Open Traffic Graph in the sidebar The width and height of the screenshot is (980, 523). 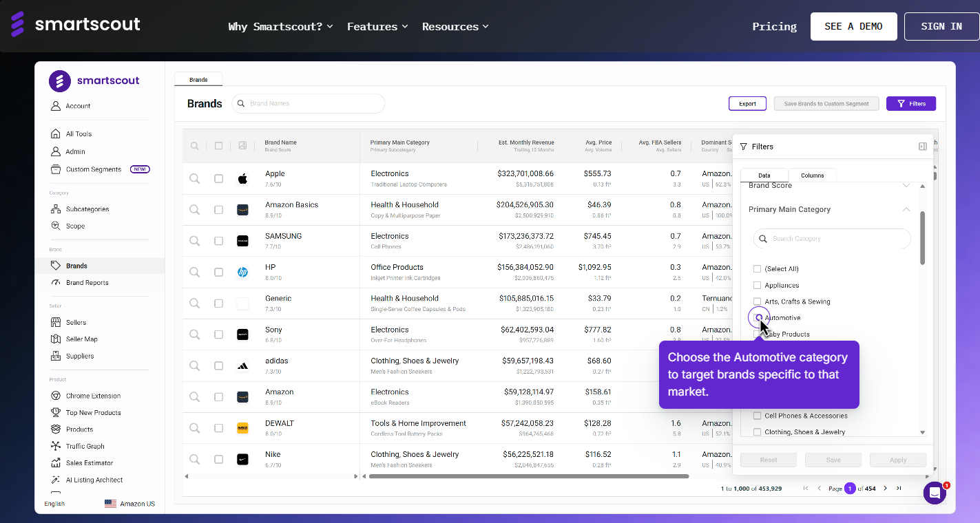(x=85, y=447)
